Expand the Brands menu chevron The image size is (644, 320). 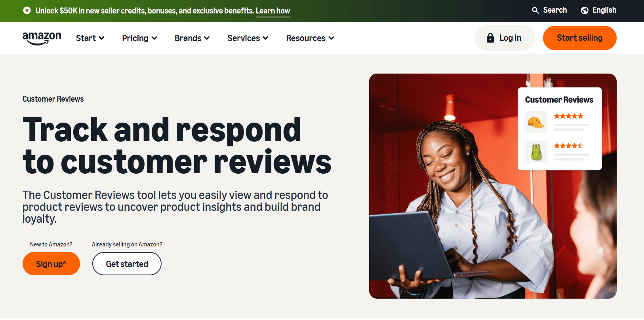coord(207,38)
